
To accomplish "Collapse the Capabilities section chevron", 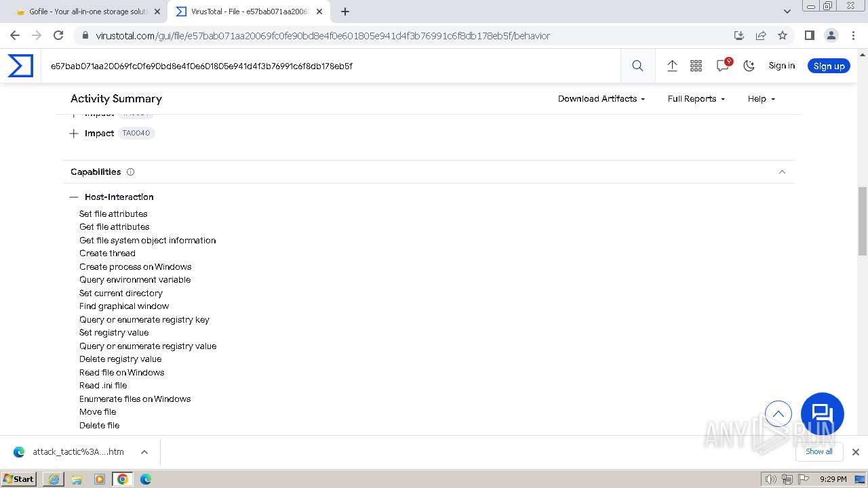I will (782, 172).
